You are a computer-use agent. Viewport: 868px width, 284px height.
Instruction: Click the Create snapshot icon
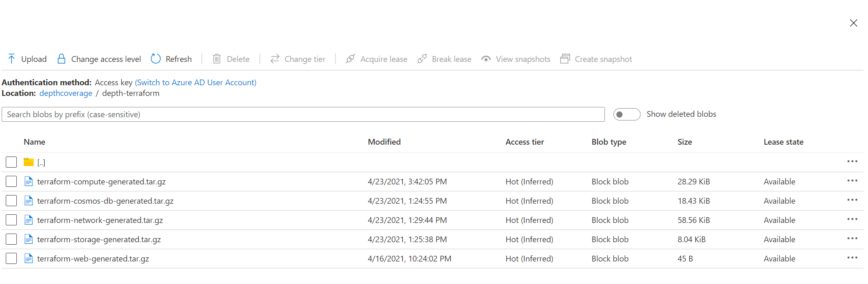coord(565,59)
